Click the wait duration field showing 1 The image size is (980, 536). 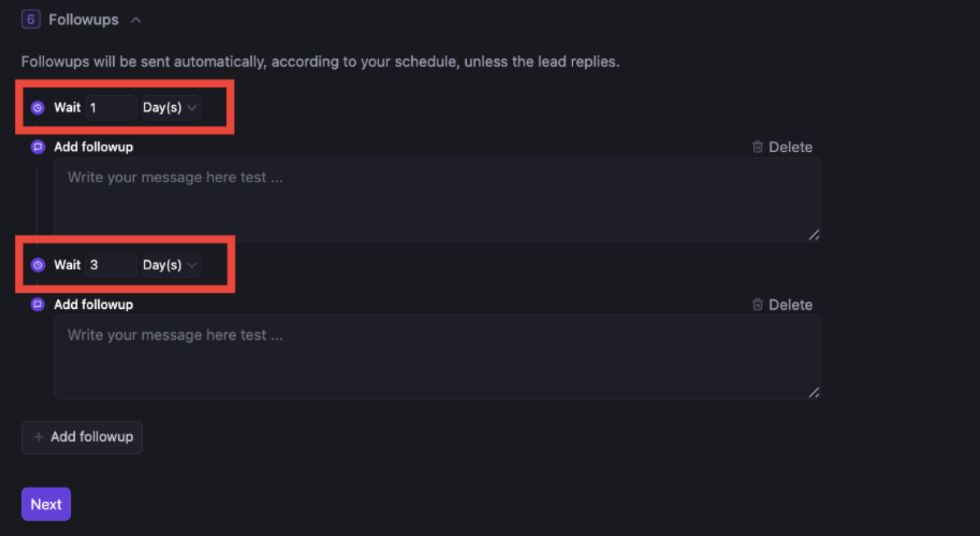pos(111,107)
